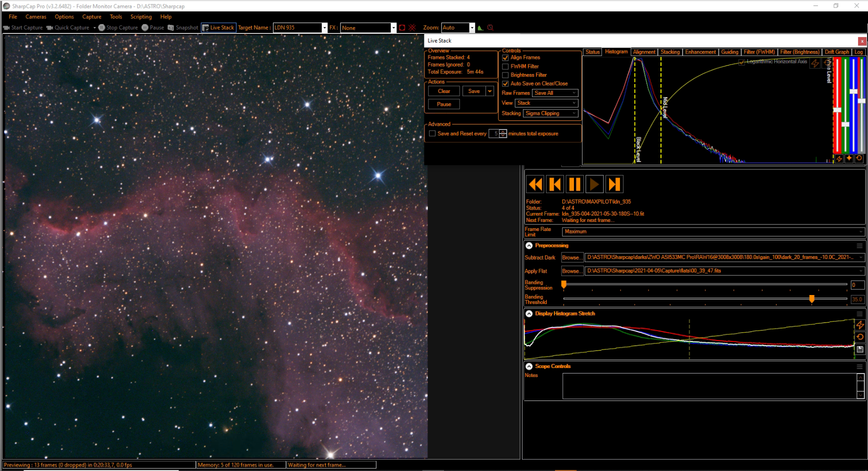Switch to the Alignment tab

coord(644,52)
